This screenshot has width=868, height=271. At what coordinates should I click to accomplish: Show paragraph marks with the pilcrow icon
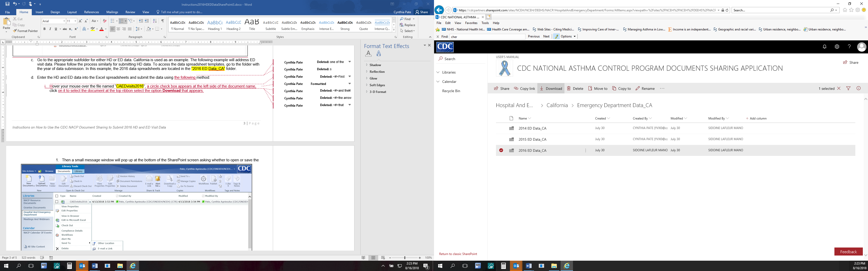(162, 21)
